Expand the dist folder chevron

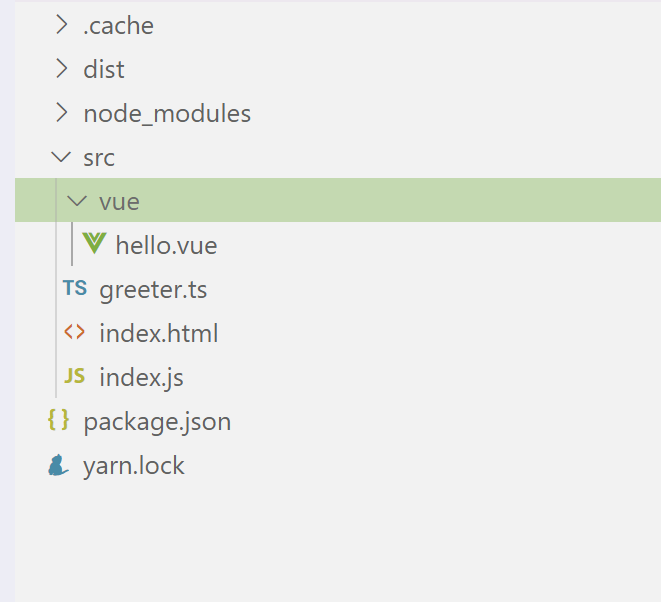pyautogui.click(x=62, y=69)
